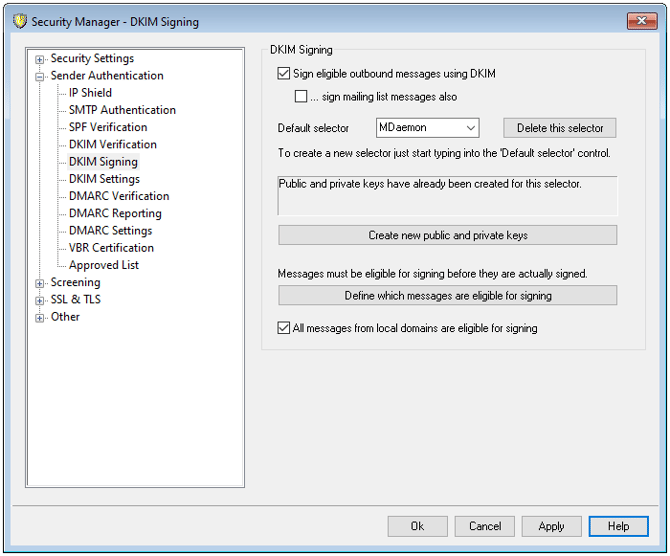Click the Security Manager shield icon in title bar
This screenshot has height=556, width=670.
[x=18, y=21]
